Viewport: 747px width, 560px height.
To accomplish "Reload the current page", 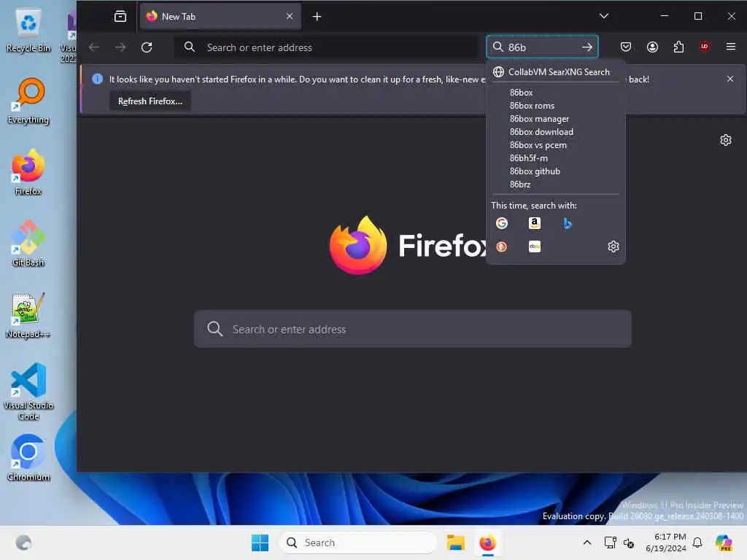I will (x=147, y=47).
